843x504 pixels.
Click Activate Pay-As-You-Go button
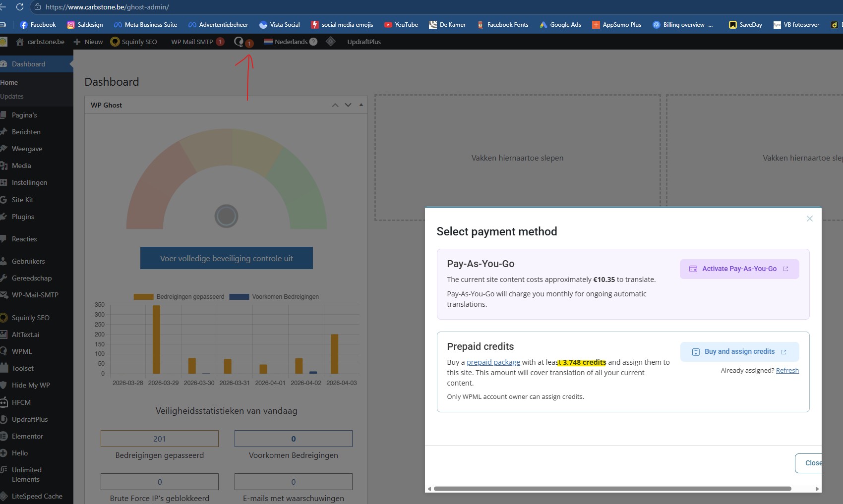pos(739,269)
